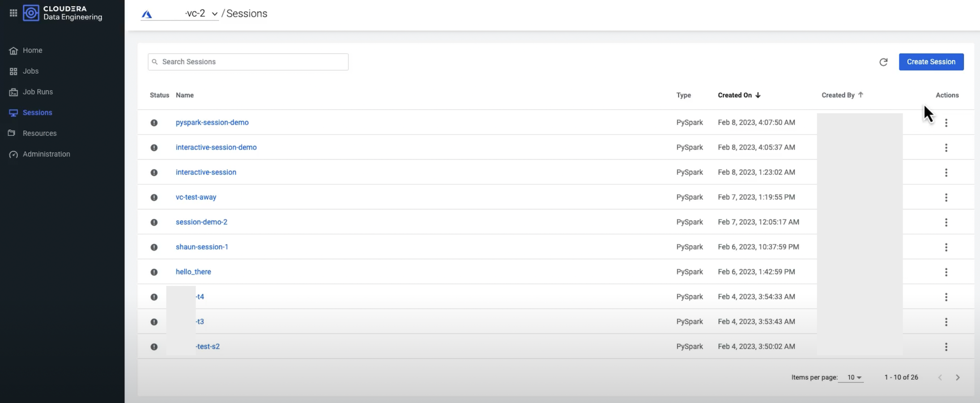The height and width of the screenshot is (403, 980).
Task: Refresh the sessions list
Action: (x=883, y=62)
